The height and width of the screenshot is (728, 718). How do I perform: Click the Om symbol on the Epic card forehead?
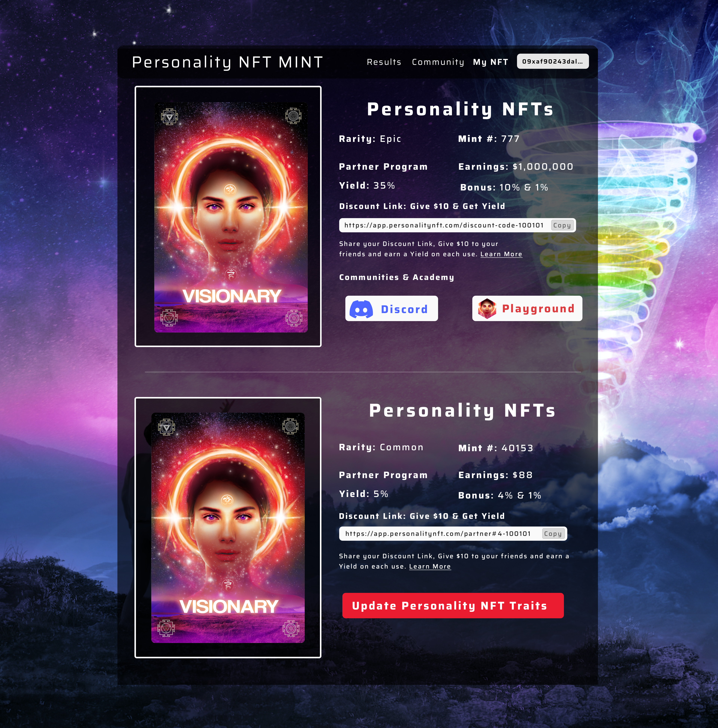[230, 190]
